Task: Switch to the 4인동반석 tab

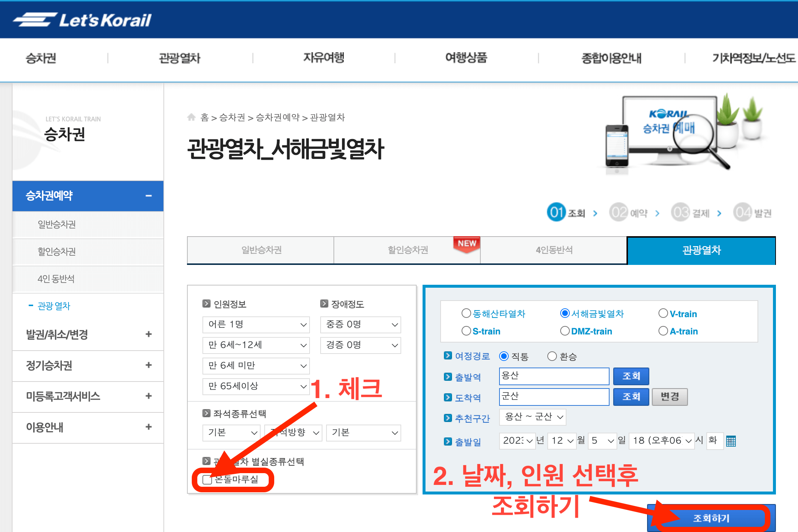Action: [554, 250]
